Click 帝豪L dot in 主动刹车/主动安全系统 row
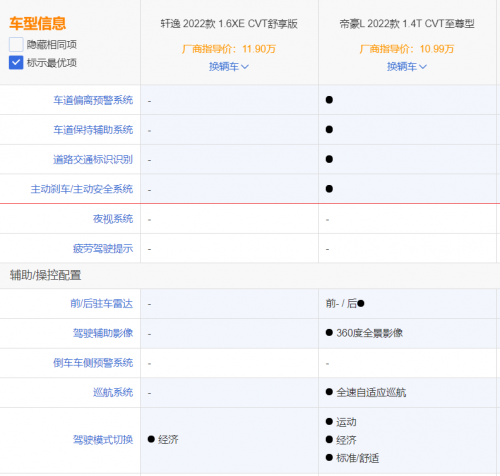The width and height of the screenshot is (500, 476). 329,189
